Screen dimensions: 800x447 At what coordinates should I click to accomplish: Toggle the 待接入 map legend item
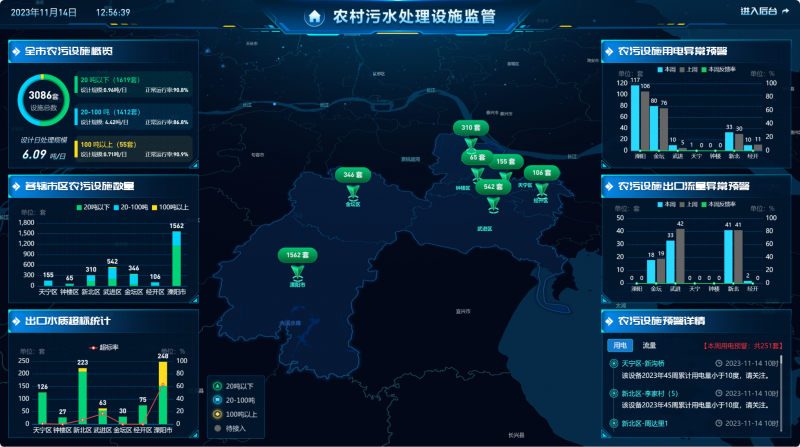234,427
